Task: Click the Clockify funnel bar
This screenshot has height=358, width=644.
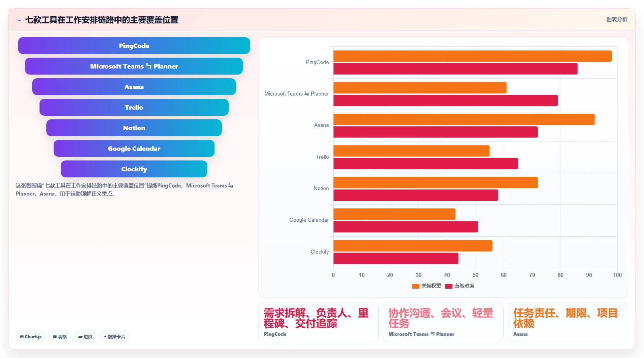Action: (134, 169)
